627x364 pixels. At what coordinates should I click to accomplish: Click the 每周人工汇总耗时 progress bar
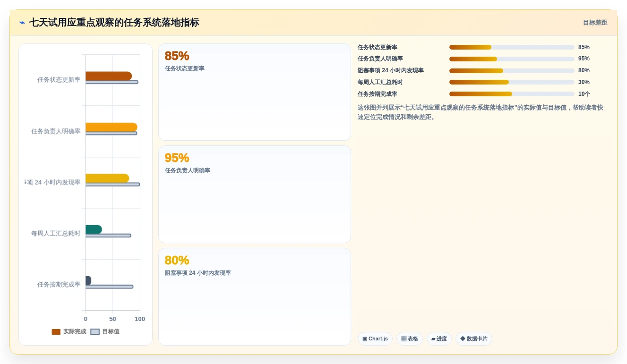pos(512,82)
